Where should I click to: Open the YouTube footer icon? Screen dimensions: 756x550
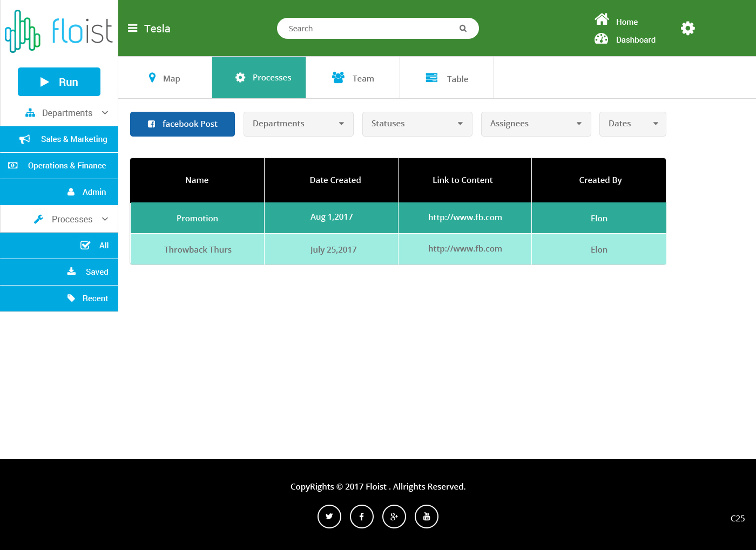[x=427, y=517]
